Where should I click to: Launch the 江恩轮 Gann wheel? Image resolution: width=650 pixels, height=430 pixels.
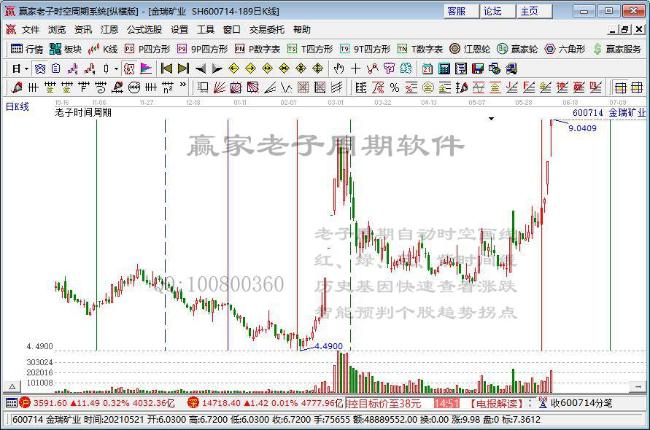click(470, 49)
